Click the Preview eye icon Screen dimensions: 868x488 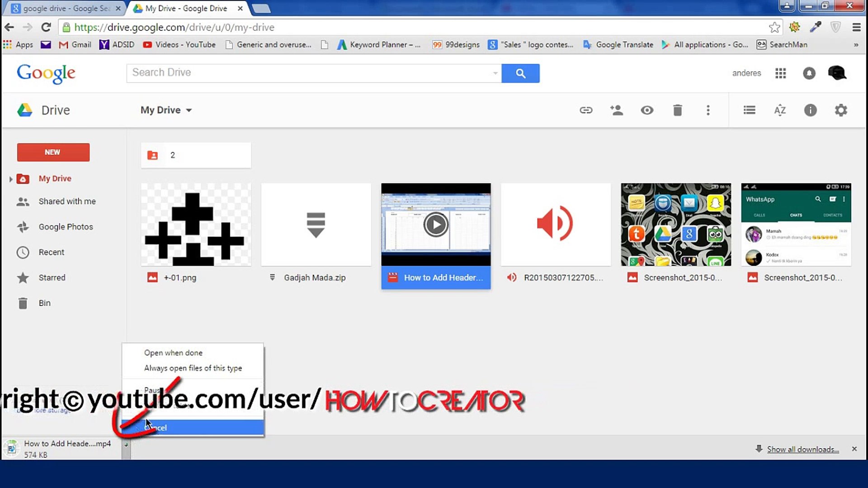[x=647, y=110]
